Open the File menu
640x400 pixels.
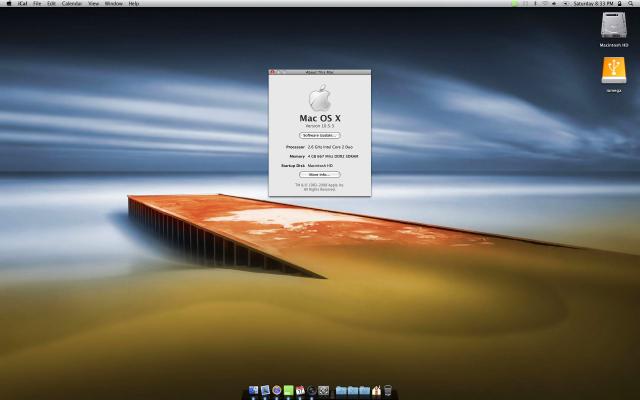click(37, 3)
